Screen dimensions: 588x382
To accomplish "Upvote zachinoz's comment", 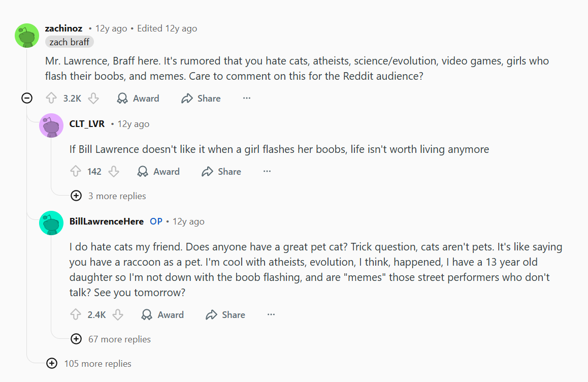I will pyautogui.click(x=51, y=99).
